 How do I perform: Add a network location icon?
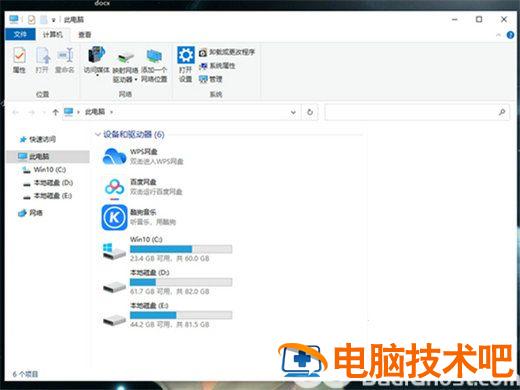[154, 57]
